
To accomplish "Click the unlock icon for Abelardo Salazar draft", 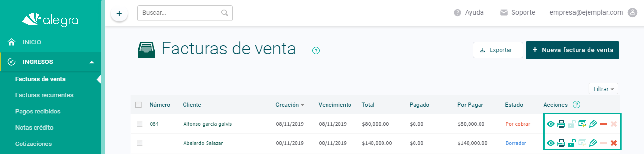I will 571,143.
